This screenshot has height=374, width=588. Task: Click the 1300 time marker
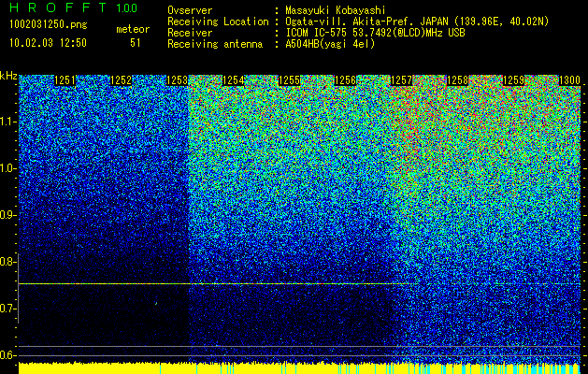[x=569, y=80]
